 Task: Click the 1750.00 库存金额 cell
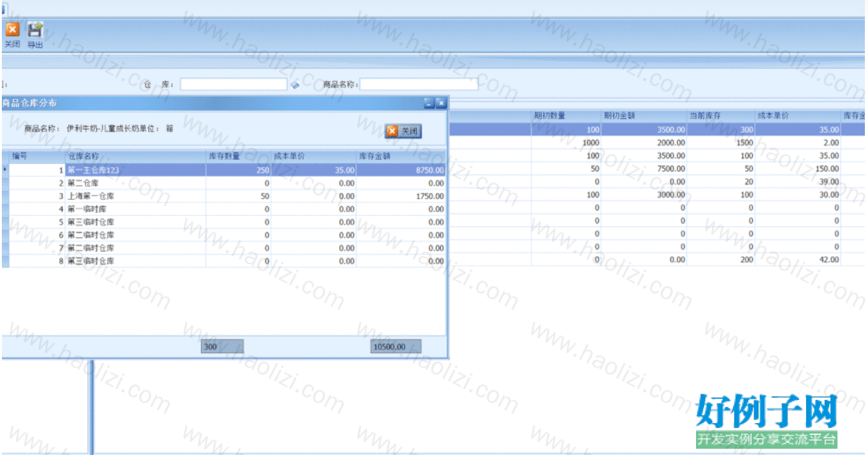tap(401, 196)
